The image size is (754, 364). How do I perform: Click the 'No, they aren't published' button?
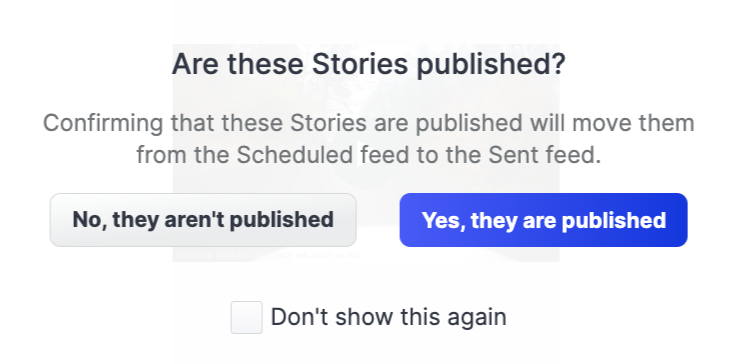pos(203,220)
